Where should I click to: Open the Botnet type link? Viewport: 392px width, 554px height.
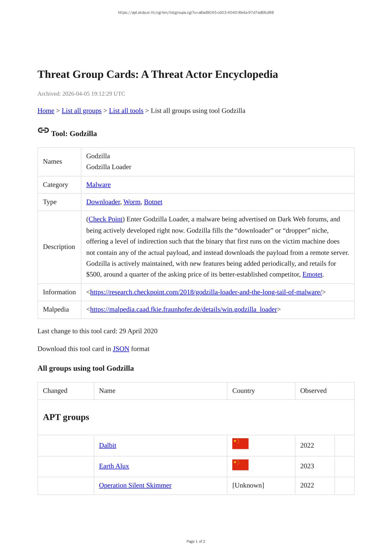pyautogui.click(x=153, y=202)
